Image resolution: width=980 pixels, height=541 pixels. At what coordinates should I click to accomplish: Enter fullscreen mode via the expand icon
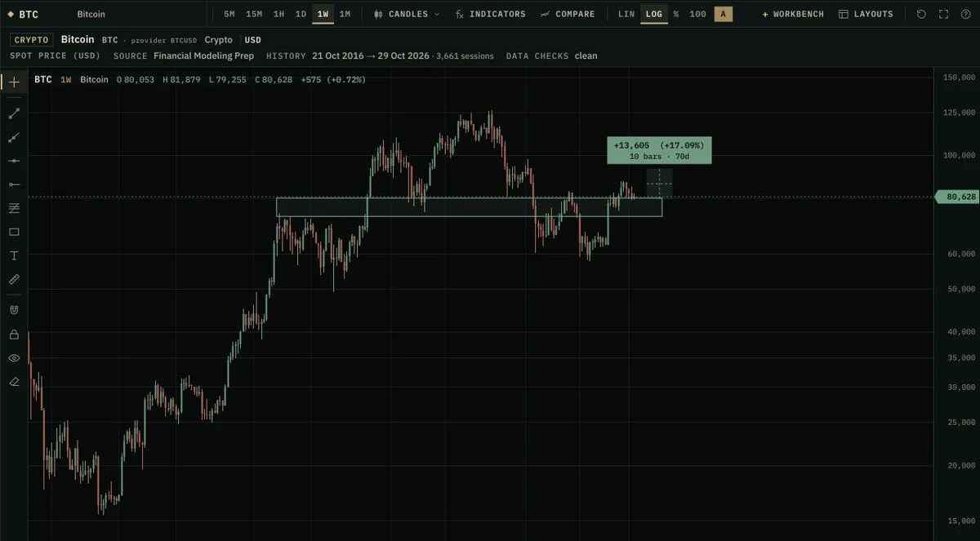pos(944,14)
